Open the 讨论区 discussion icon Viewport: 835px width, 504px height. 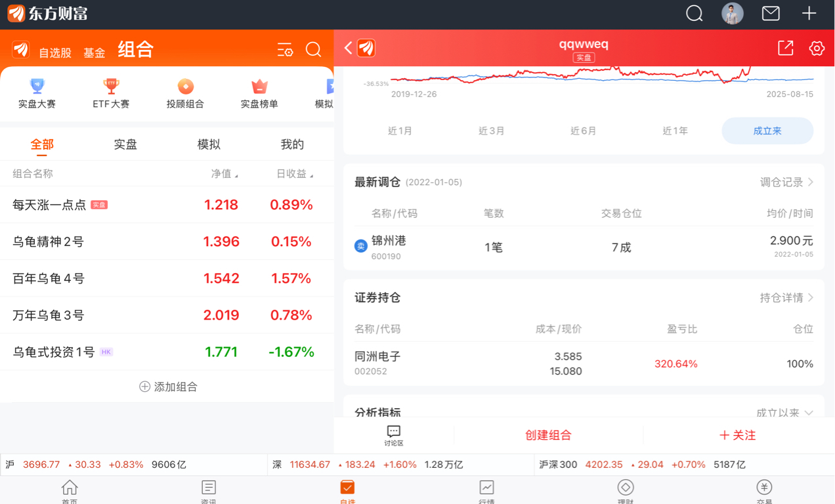point(394,435)
